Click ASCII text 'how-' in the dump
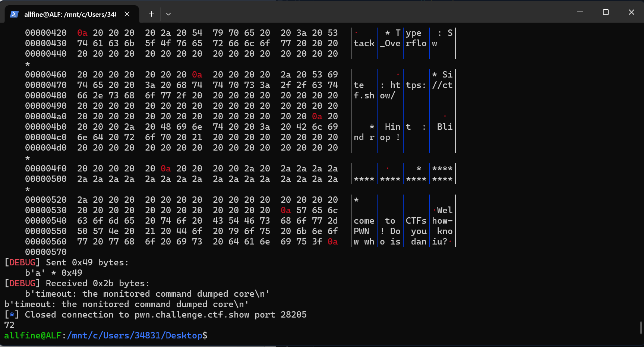644x347 pixels. (442, 221)
